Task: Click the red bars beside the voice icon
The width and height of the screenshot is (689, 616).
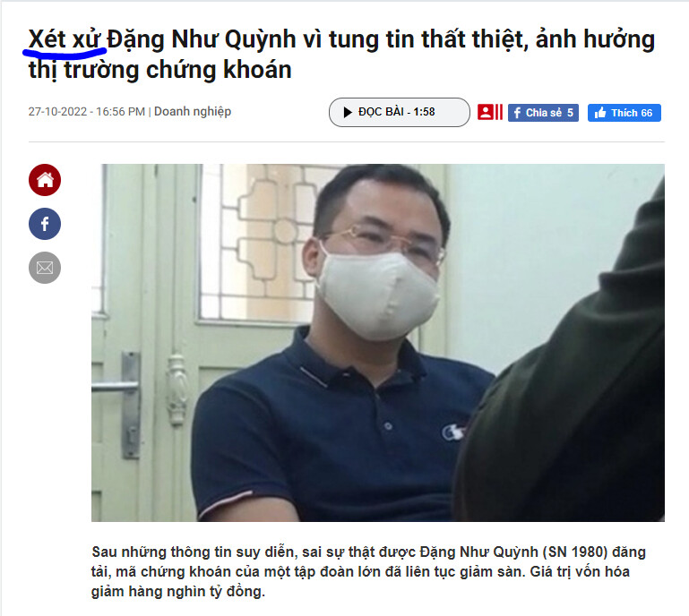Action: point(499,113)
